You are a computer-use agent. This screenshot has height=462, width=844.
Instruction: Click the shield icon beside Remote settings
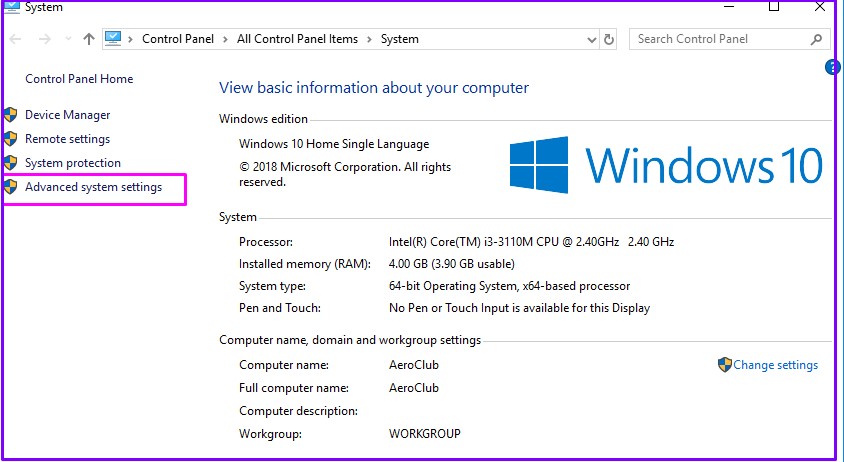point(10,139)
